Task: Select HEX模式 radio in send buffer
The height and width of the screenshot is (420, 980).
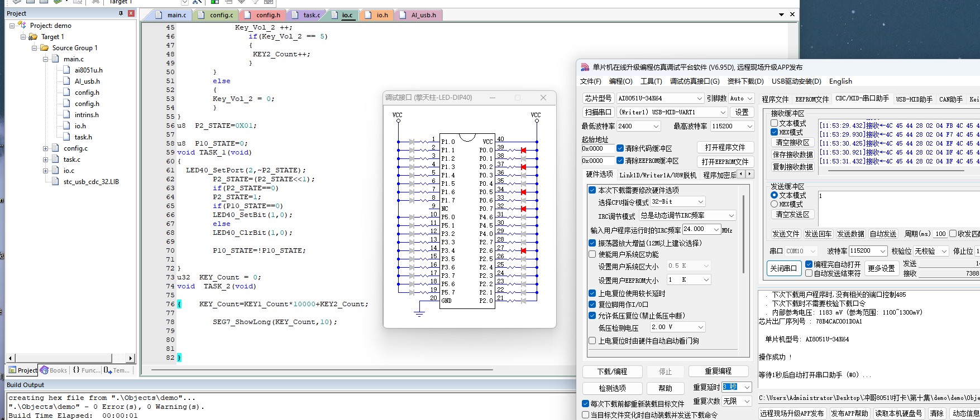Action: click(x=774, y=204)
